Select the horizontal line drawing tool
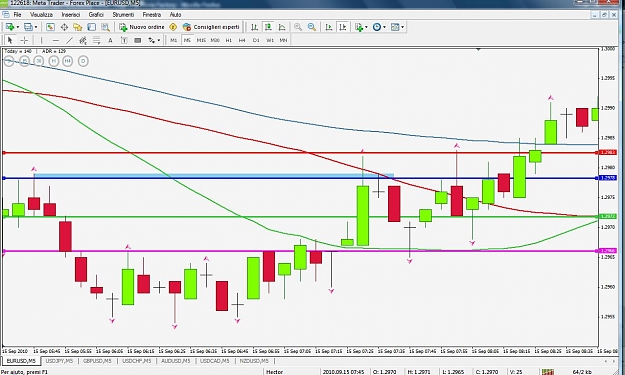Image resolution: width=625 pixels, height=375 pixels. pyautogui.click(x=55, y=40)
